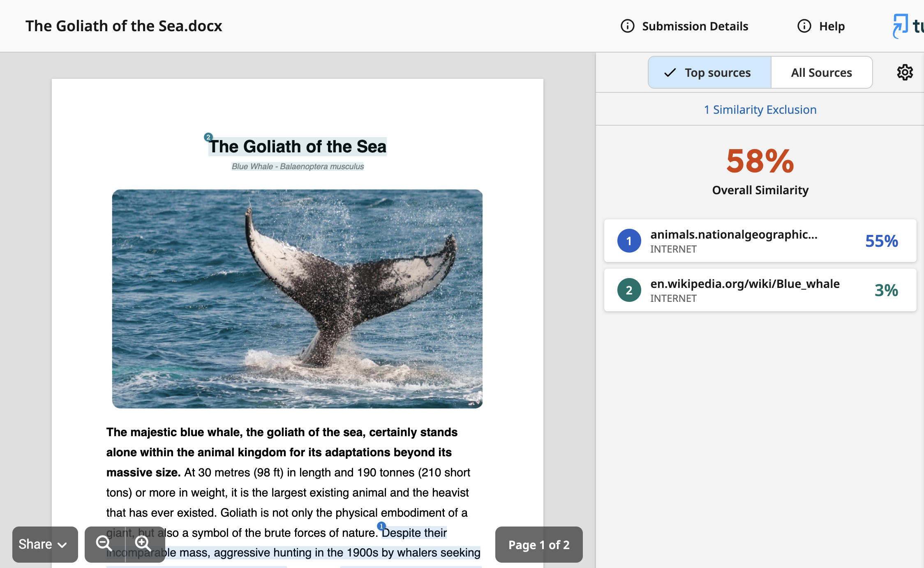Open the Share dropdown menu
Image resolution: width=924 pixels, height=568 pixels.
[x=45, y=544]
